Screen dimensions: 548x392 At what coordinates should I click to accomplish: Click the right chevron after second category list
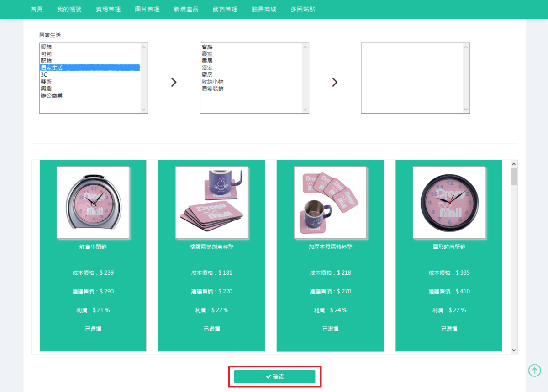tap(335, 82)
